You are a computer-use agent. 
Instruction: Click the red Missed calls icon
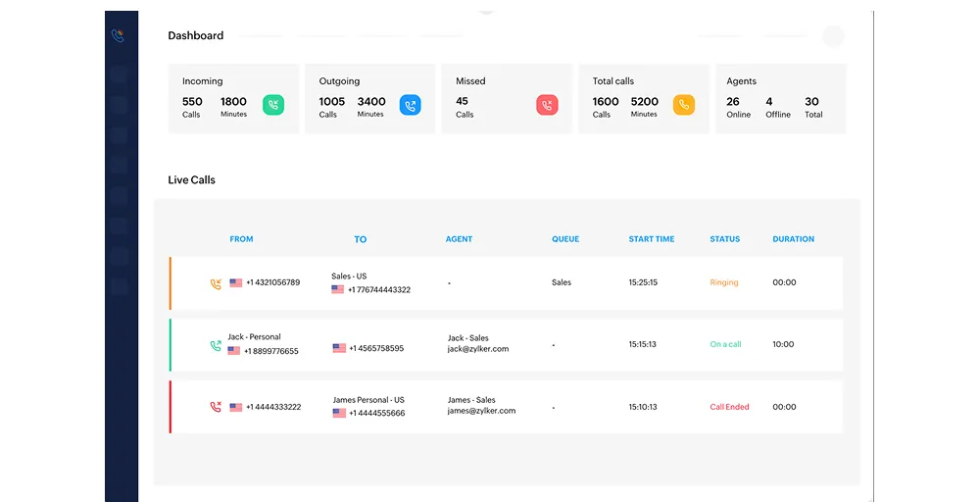click(x=547, y=104)
